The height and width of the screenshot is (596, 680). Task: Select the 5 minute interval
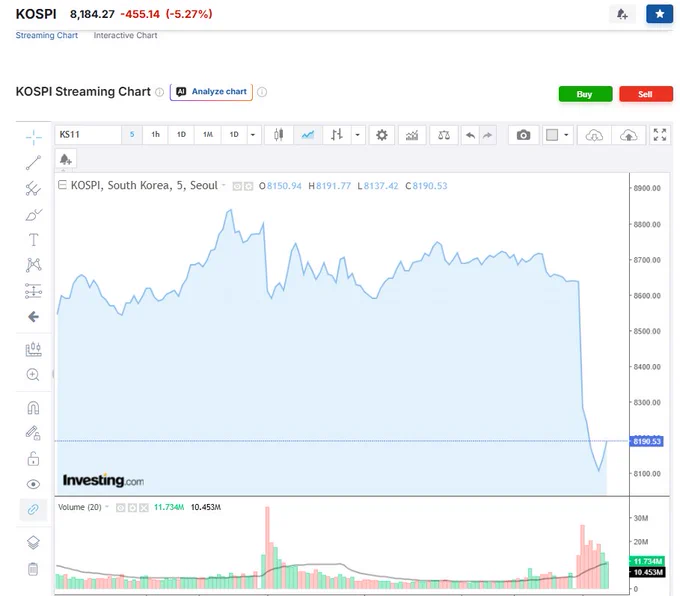tap(132, 134)
